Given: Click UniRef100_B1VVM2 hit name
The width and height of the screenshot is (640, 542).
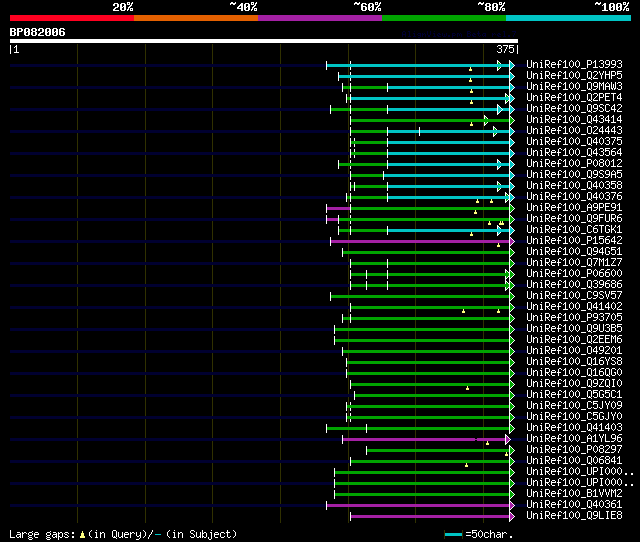Looking at the screenshot, I should (574, 494).
